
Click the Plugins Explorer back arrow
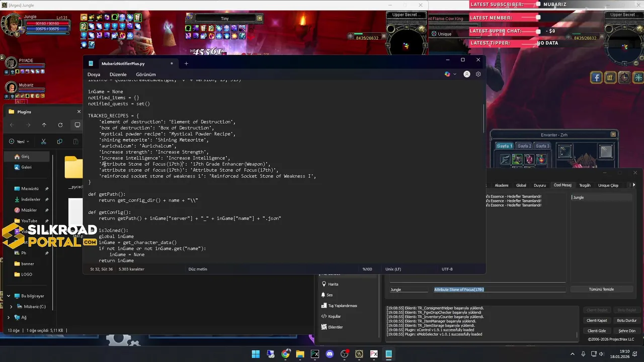click(12, 125)
